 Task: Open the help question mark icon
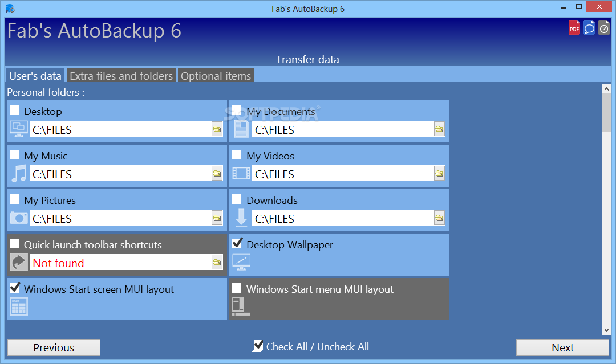[604, 27]
